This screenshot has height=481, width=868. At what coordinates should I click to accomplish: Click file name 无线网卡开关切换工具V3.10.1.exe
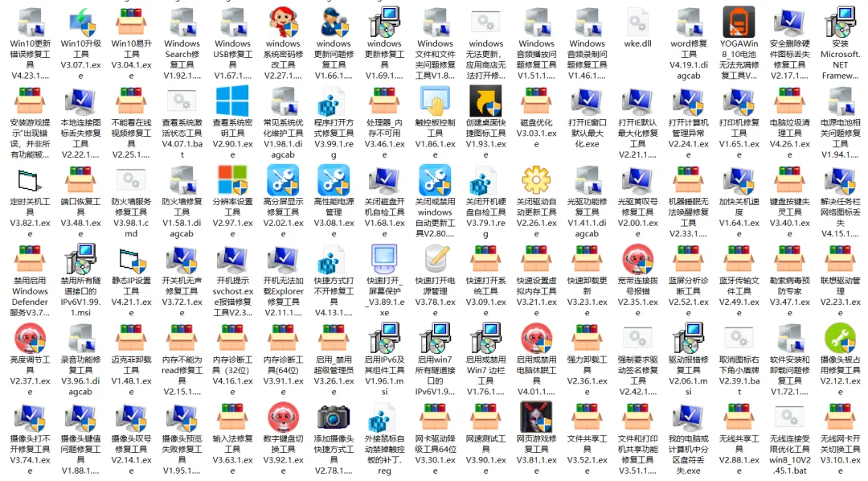841,455
